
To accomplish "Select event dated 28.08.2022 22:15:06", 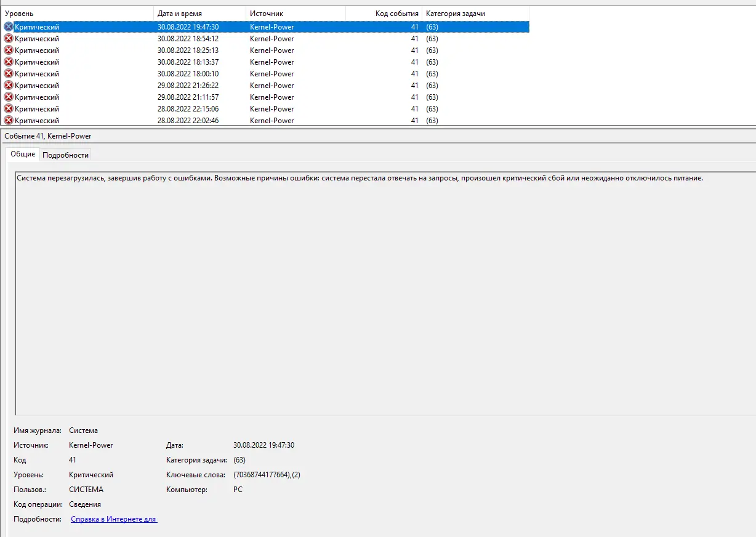I will pos(265,109).
